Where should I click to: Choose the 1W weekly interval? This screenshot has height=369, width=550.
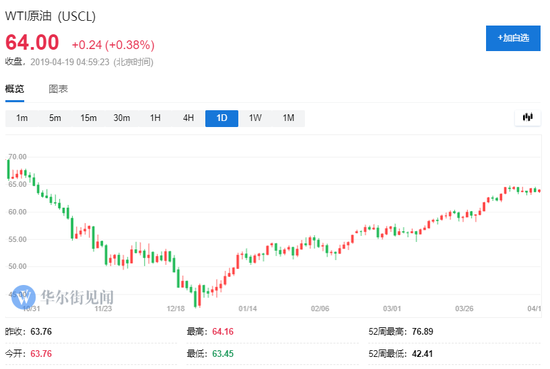[255, 118]
